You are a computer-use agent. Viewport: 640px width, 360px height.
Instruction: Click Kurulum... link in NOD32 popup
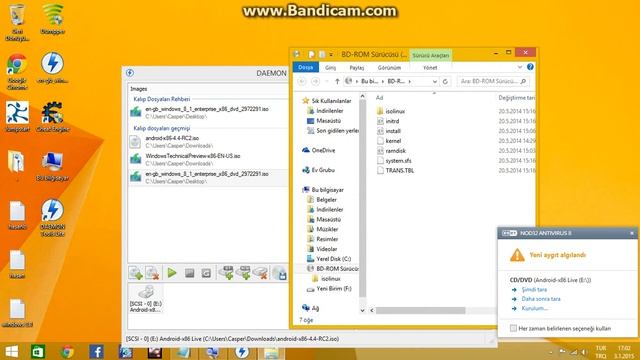coord(534,308)
